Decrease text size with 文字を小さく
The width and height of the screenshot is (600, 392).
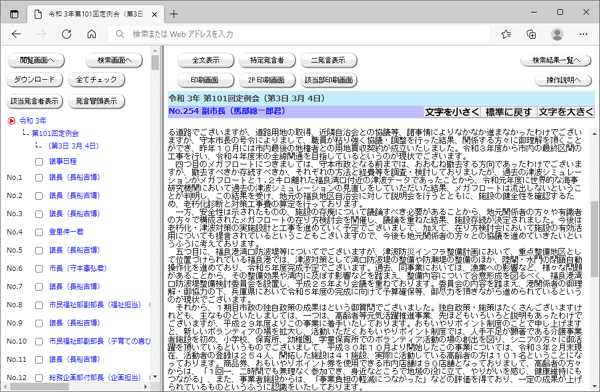(x=452, y=112)
